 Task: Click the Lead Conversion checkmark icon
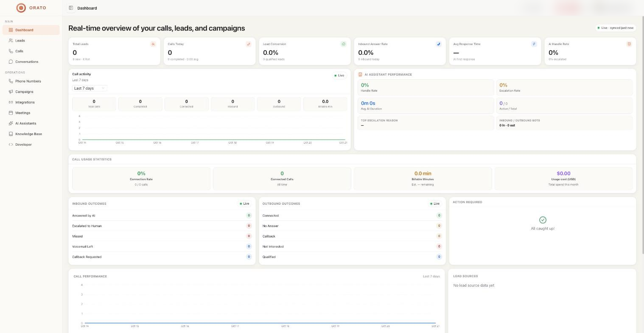tap(344, 44)
